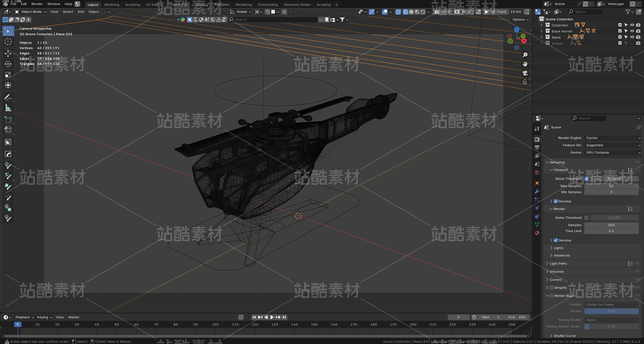Image resolution: width=644 pixels, height=344 pixels.
Task: Select the Measure tool
Action: pos(8,108)
